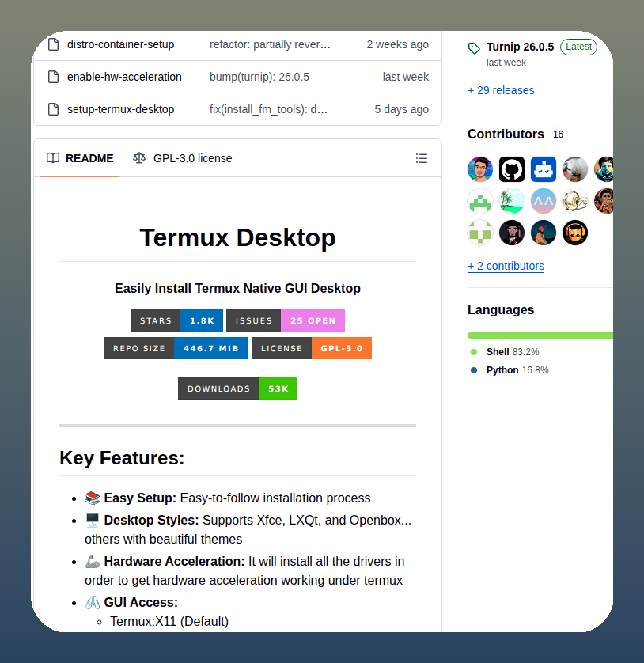Click the green Shell language bar
Viewport: 644px width, 663px height.
click(540, 335)
